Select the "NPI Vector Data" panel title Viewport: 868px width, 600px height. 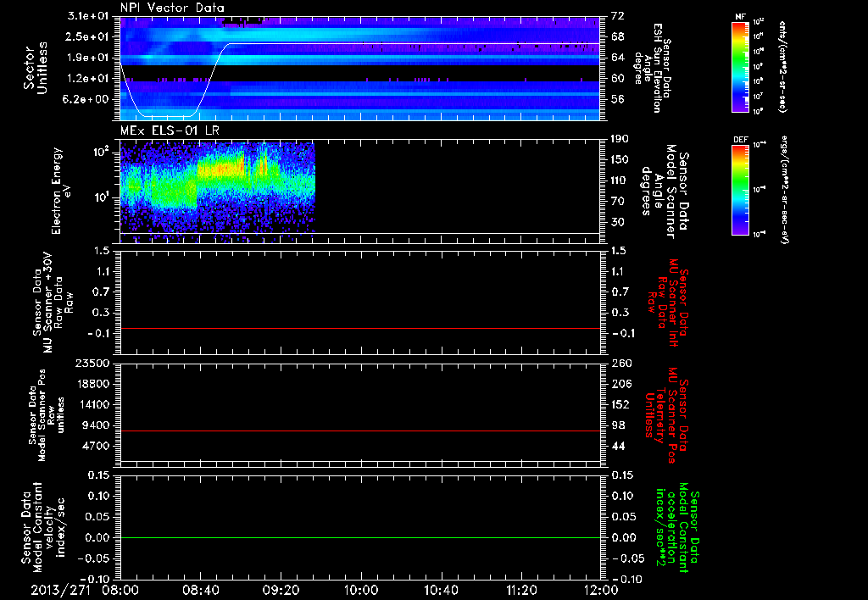click(172, 8)
